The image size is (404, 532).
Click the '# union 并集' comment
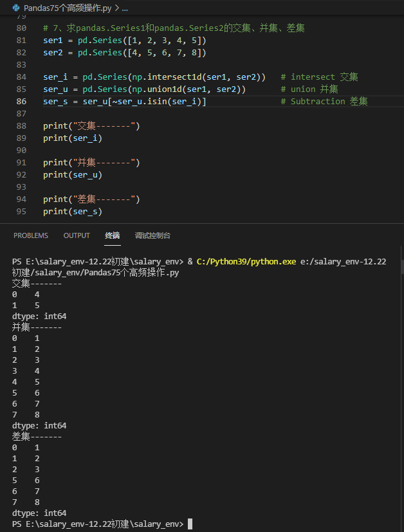[309, 89]
